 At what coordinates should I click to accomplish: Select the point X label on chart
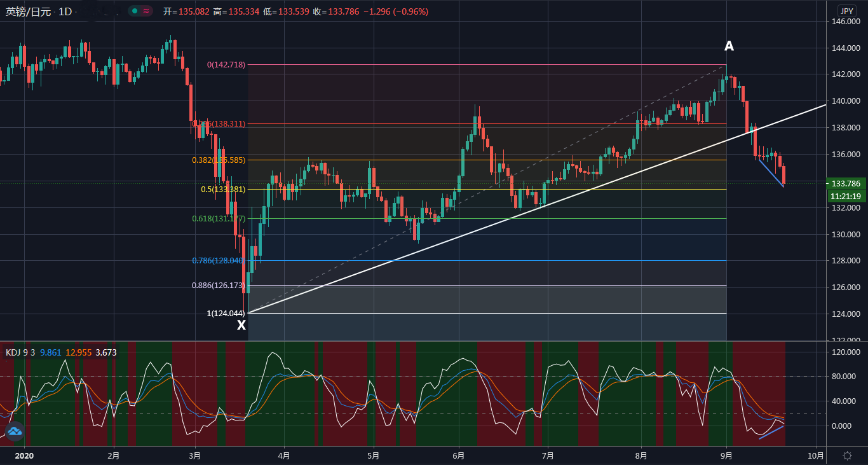pos(241,326)
